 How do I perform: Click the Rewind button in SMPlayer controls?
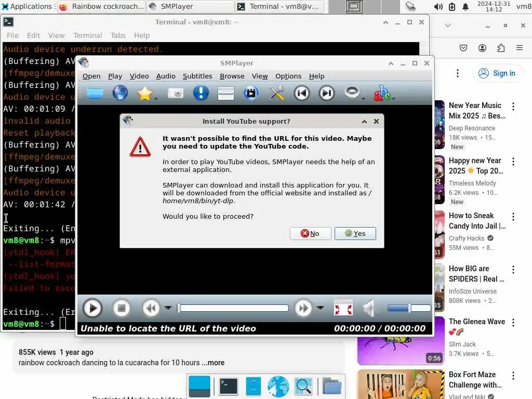(x=151, y=308)
